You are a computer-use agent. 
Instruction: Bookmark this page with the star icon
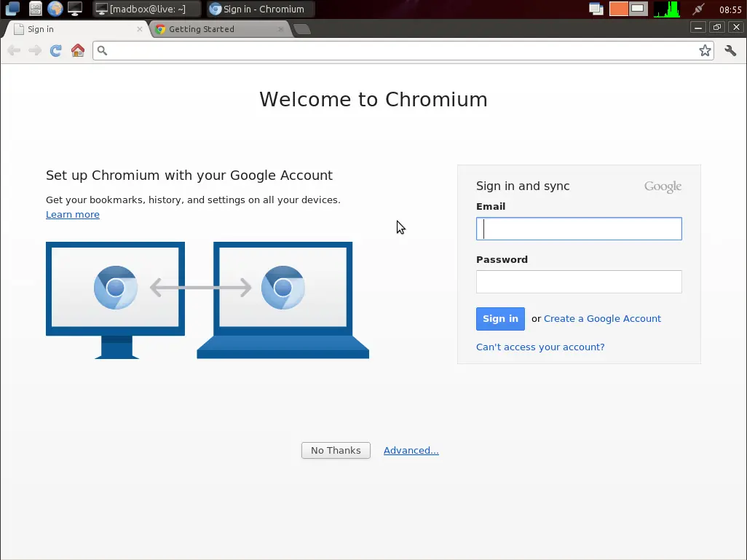click(x=705, y=50)
